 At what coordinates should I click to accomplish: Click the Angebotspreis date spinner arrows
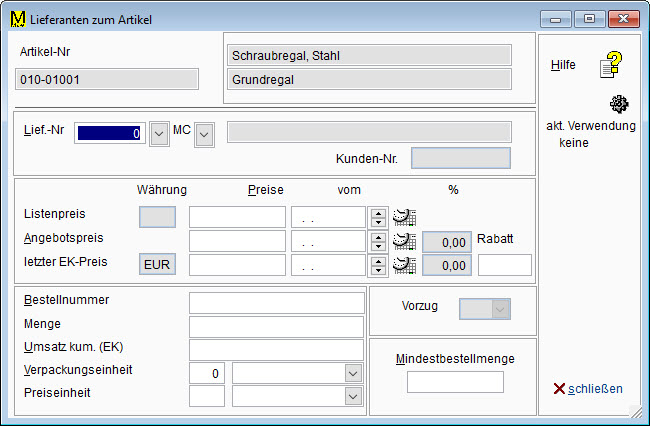(x=378, y=241)
